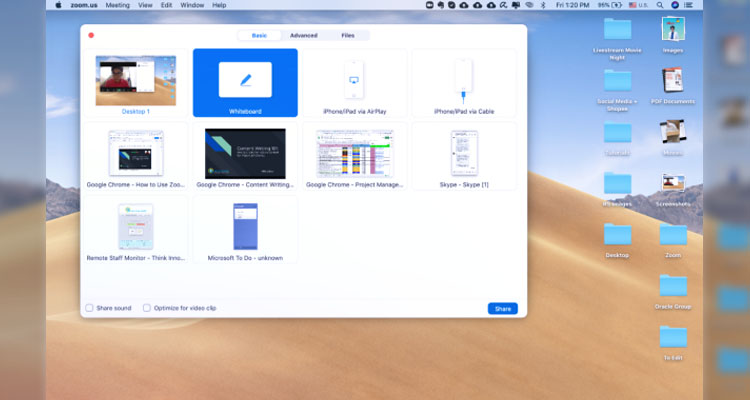Open the Help menu
750x400 pixels.
[219, 5]
